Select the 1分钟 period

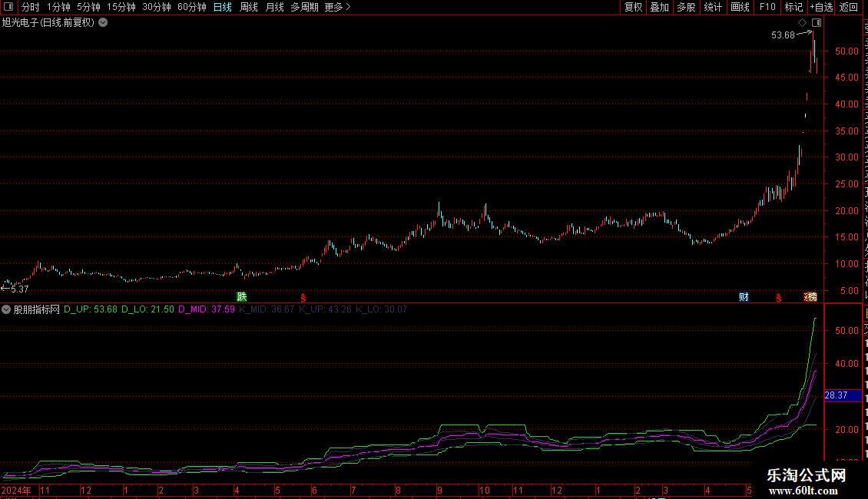pyautogui.click(x=58, y=7)
